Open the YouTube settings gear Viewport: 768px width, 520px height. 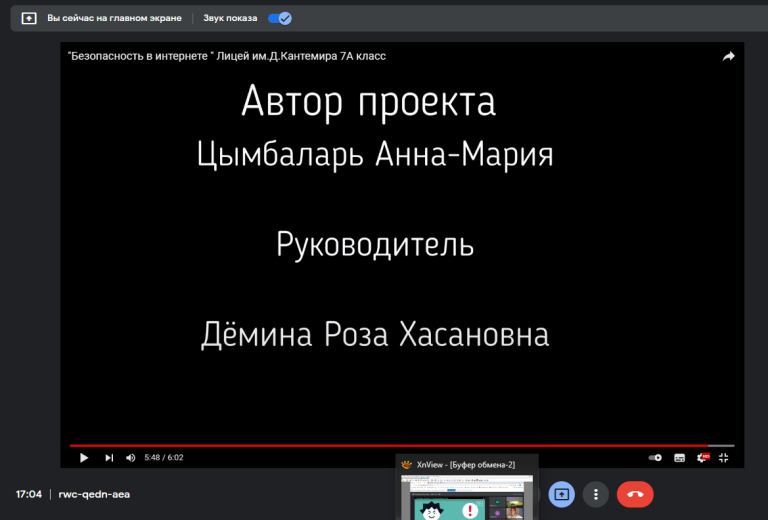(703, 458)
